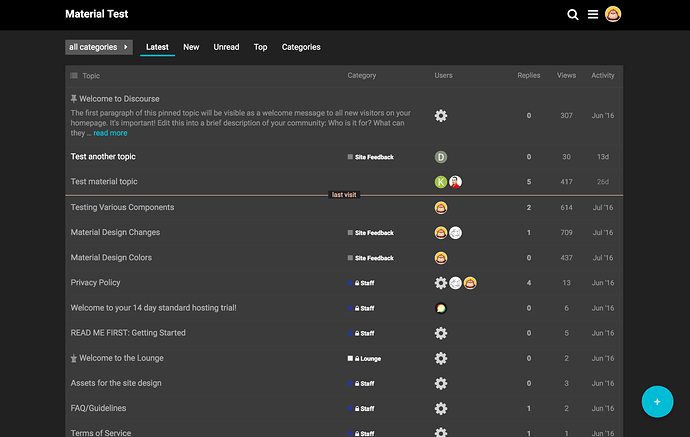
Task: Expand pinned topic with 'read more'
Action: click(110, 133)
